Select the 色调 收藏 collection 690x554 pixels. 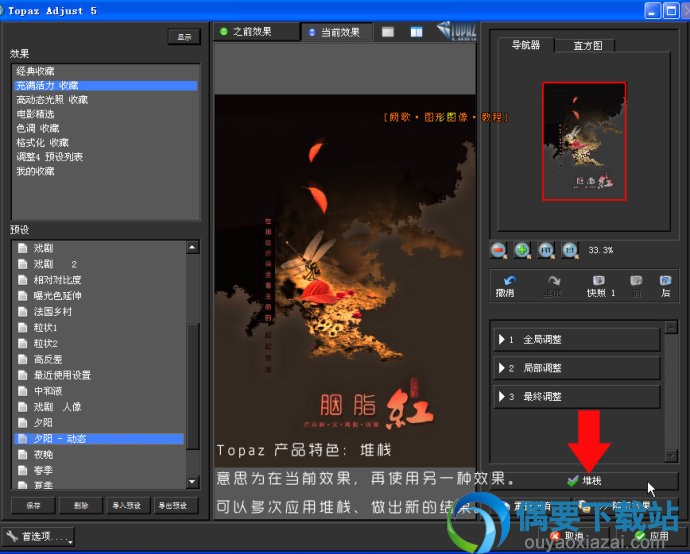click(x=106, y=128)
